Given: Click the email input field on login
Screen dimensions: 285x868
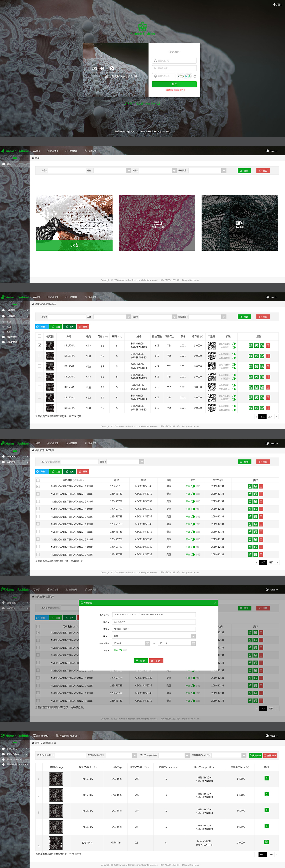Looking at the screenshot, I should tap(174, 68).
